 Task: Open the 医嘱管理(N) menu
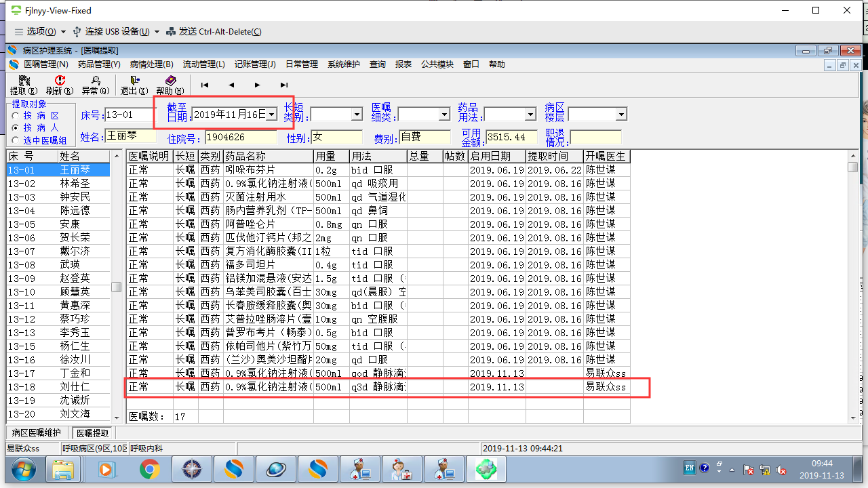(46, 64)
